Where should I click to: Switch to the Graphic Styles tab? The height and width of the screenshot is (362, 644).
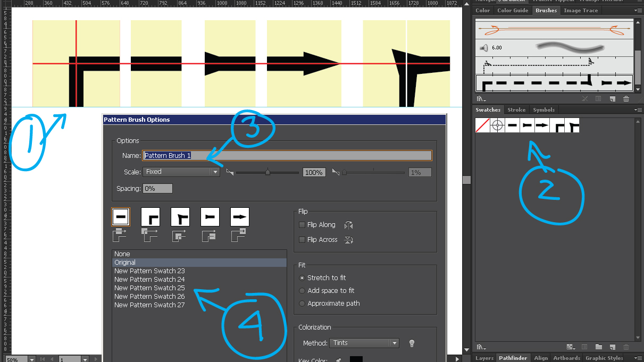604,358
